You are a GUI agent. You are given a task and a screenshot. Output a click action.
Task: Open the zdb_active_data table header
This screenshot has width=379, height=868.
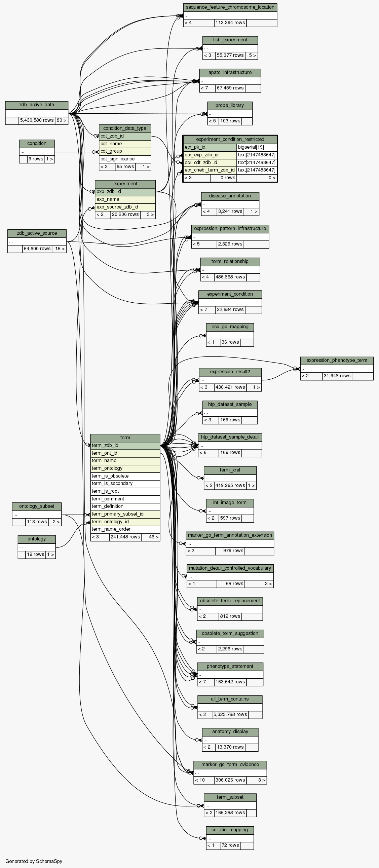(x=37, y=105)
